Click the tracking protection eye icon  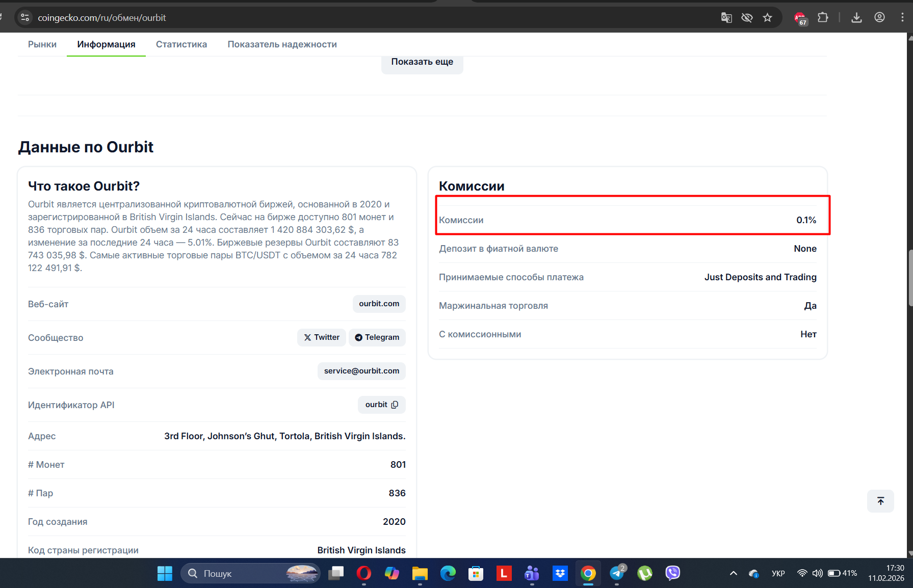coord(747,18)
